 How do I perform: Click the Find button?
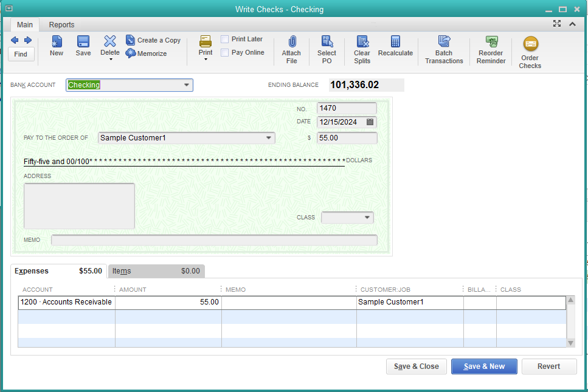click(21, 54)
